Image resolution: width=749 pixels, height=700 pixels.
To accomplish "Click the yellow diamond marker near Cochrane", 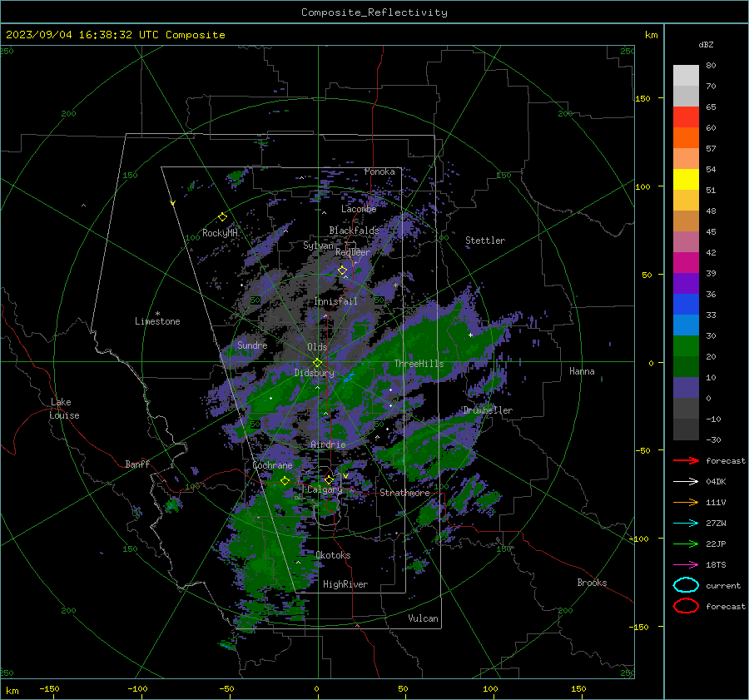I will 285,481.
